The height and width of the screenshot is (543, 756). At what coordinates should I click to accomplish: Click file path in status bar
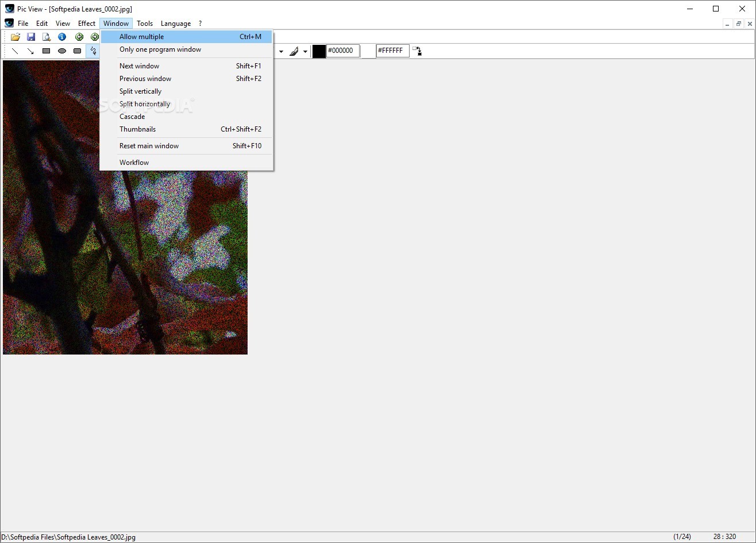[68, 537]
